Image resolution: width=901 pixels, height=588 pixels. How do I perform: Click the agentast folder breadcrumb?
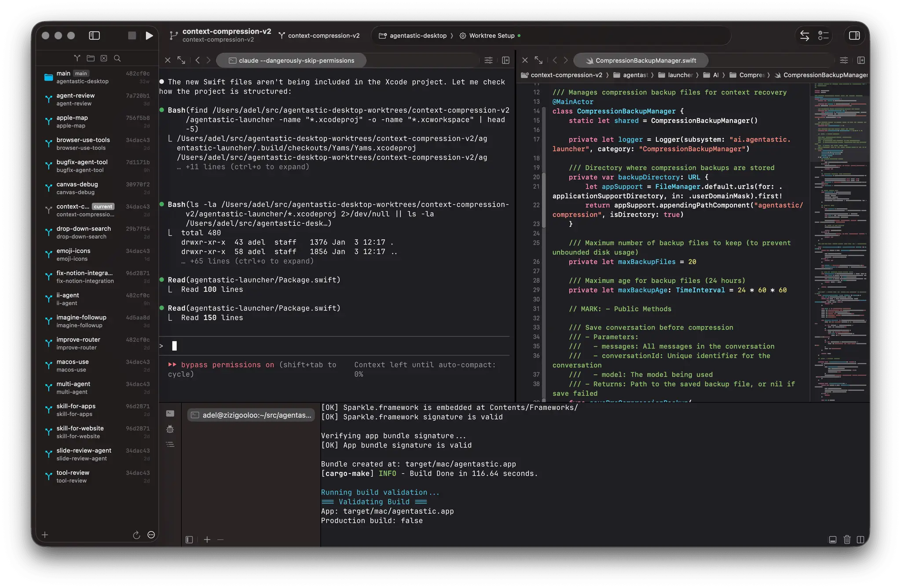pyautogui.click(x=630, y=75)
